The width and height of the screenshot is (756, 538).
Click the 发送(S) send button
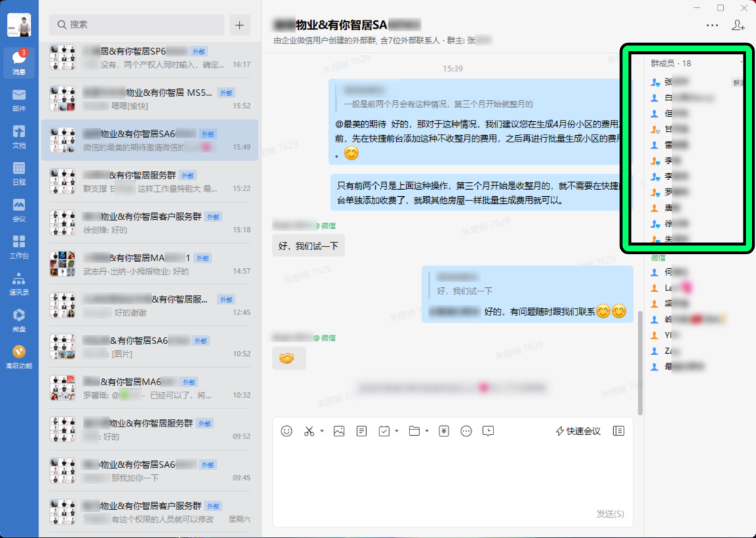click(610, 513)
